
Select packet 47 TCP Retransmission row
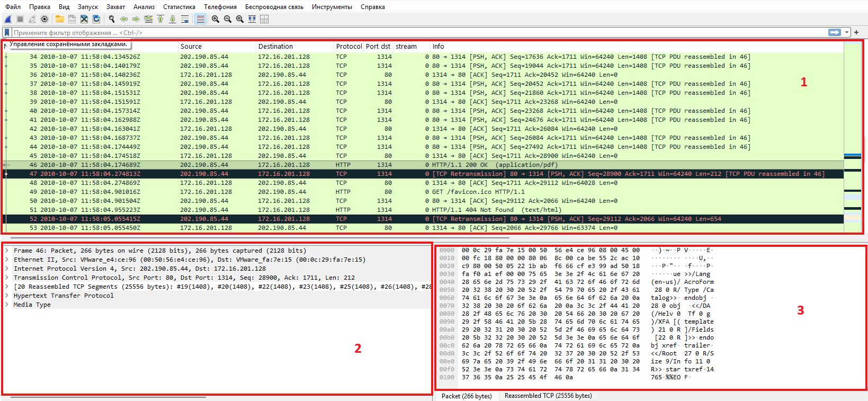click(x=423, y=174)
